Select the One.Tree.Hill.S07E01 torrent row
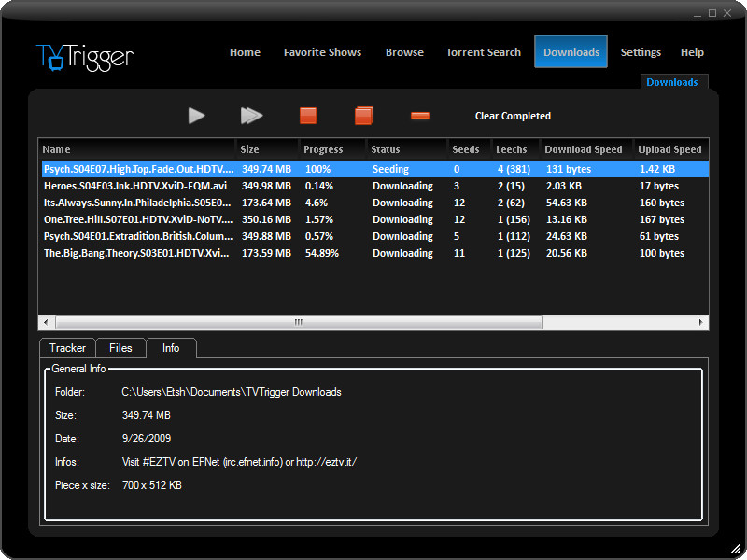The image size is (747, 560). point(373,219)
